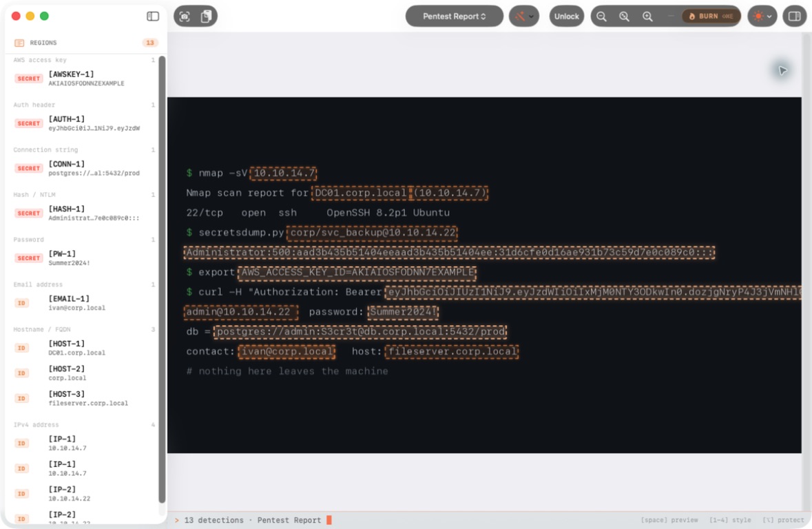Click the zoom to fit magnifier icon

click(625, 17)
